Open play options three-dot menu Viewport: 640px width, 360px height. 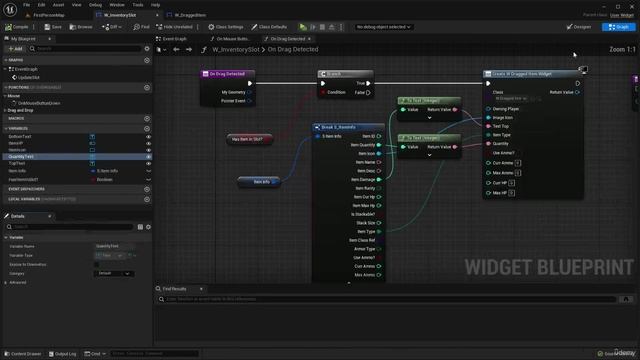click(341, 27)
